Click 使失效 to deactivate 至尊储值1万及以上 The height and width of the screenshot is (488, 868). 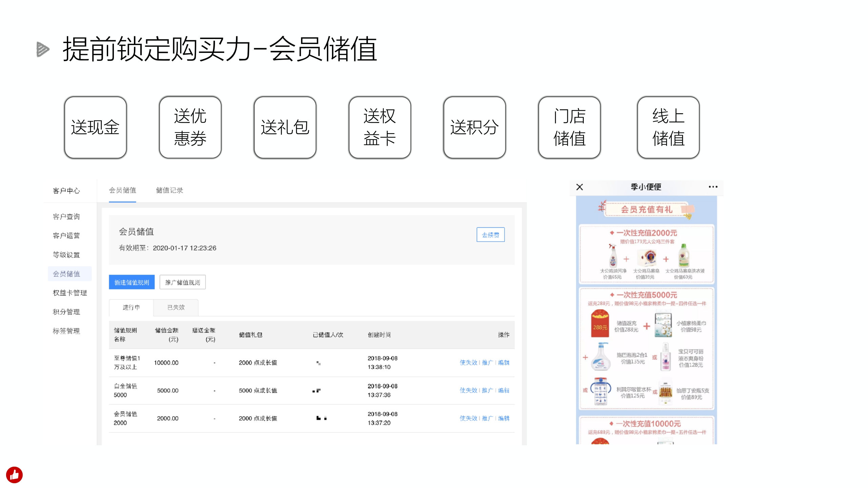click(469, 362)
